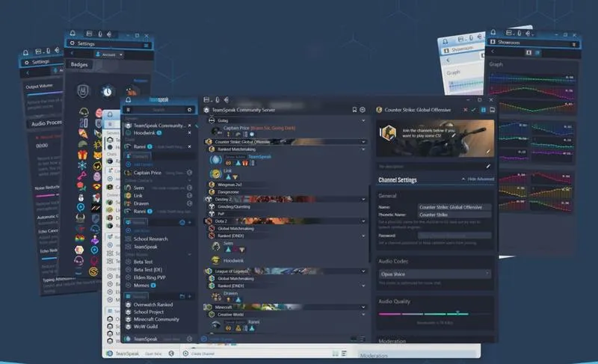Click the folder icon in the sidebar bookmarks header
Viewport: 598px width, 364px height.
[x=182, y=296]
